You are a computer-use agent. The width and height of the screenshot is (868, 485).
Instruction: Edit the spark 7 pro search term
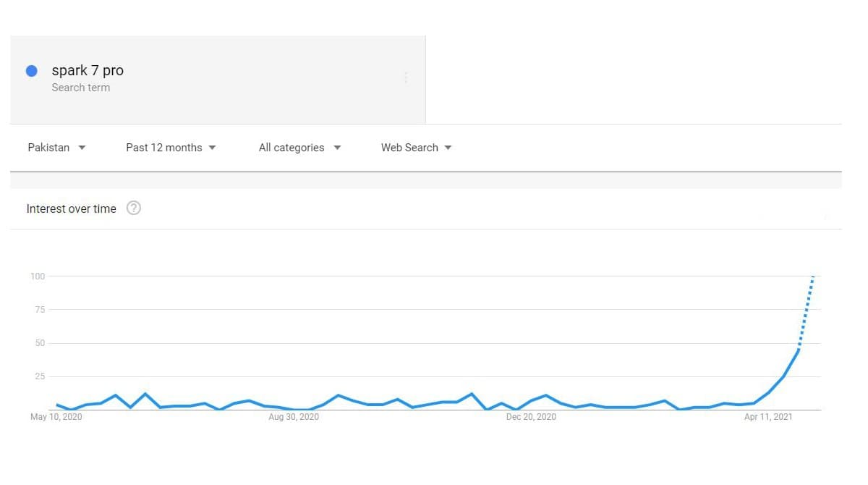(x=88, y=70)
